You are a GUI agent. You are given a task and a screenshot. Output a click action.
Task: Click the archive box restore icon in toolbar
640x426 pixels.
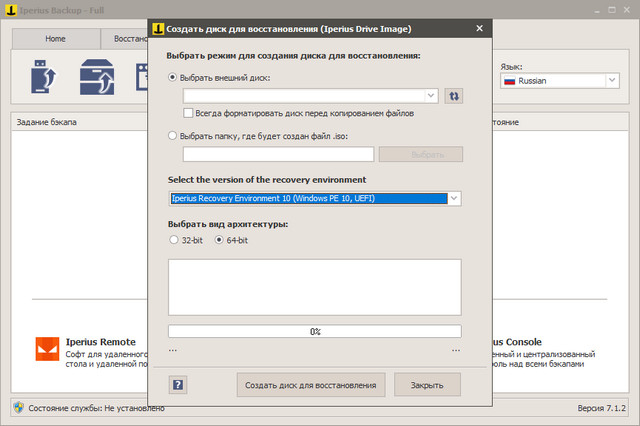[x=97, y=77]
